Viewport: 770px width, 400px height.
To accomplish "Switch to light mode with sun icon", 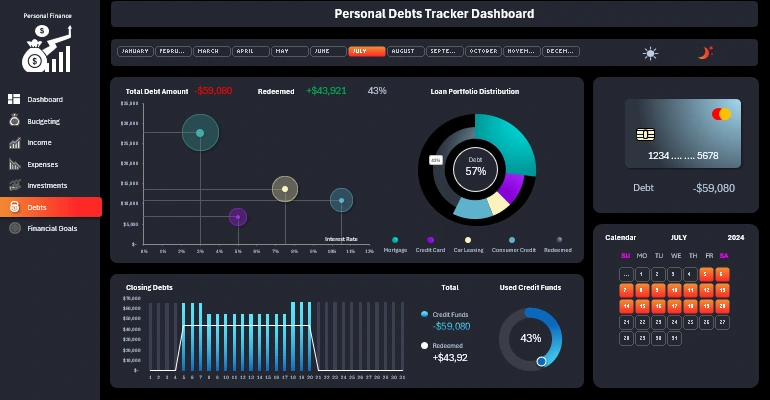I will [651, 53].
